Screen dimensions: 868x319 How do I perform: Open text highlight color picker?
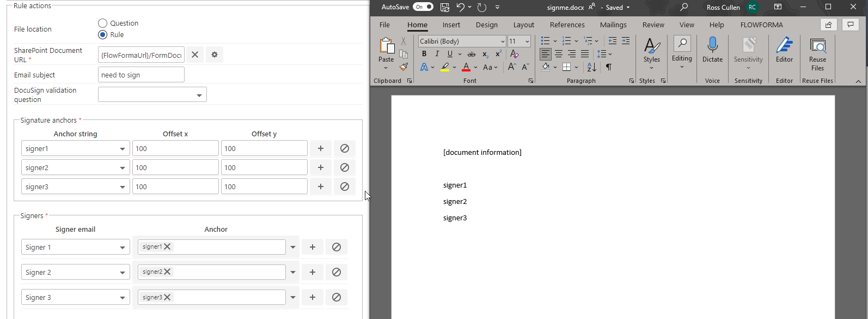click(x=454, y=67)
